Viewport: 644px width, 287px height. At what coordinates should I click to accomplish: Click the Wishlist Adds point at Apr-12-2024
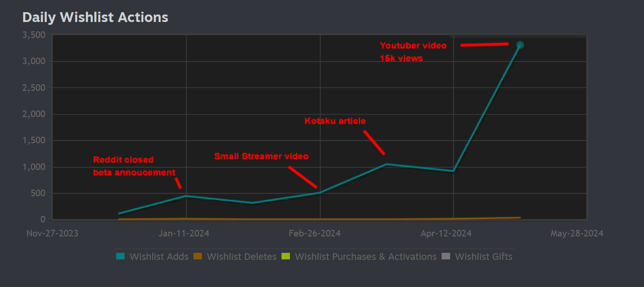coord(453,171)
